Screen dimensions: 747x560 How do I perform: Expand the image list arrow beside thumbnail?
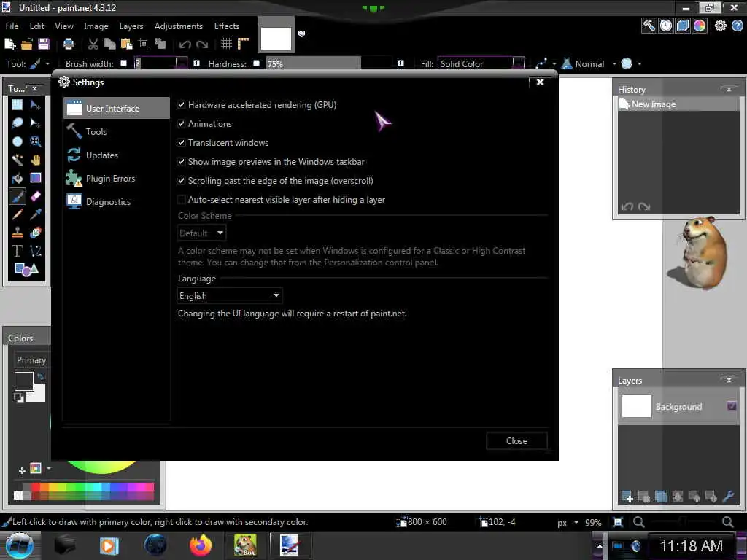pos(301,34)
